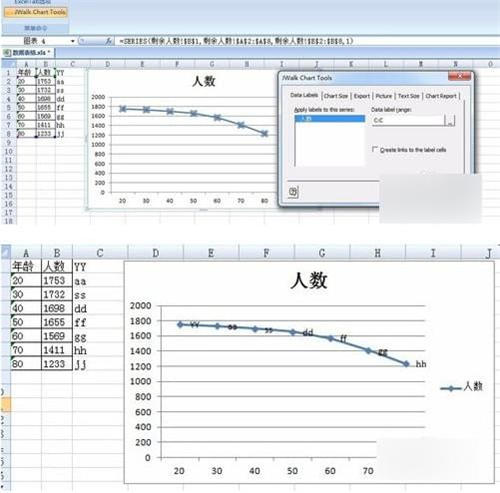The image size is (500, 493).
Task: Enable Create links to the label cells checkbox
Action: pyautogui.click(x=375, y=149)
